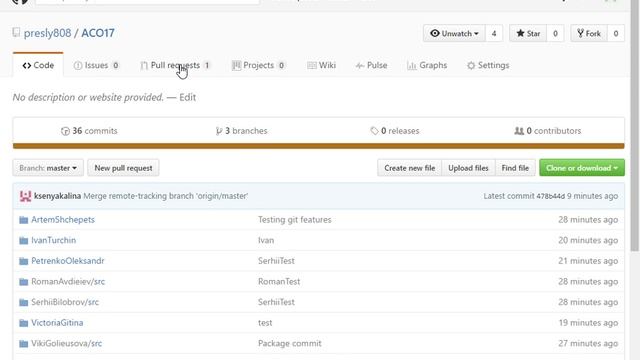The height and width of the screenshot is (360, 640).
Task: Open the Pull requests tab
Action: pos(175,65)
